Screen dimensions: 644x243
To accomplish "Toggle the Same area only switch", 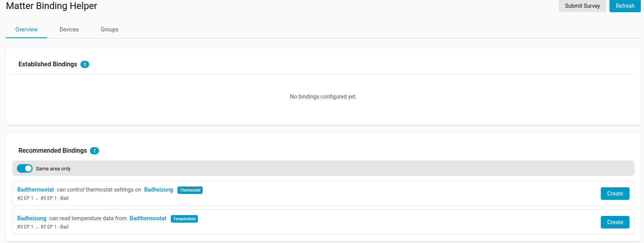I will point(25,168).
